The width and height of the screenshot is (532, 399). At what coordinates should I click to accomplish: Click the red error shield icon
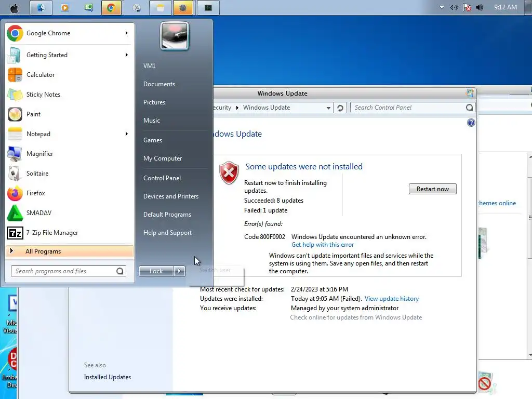[229, 172]
